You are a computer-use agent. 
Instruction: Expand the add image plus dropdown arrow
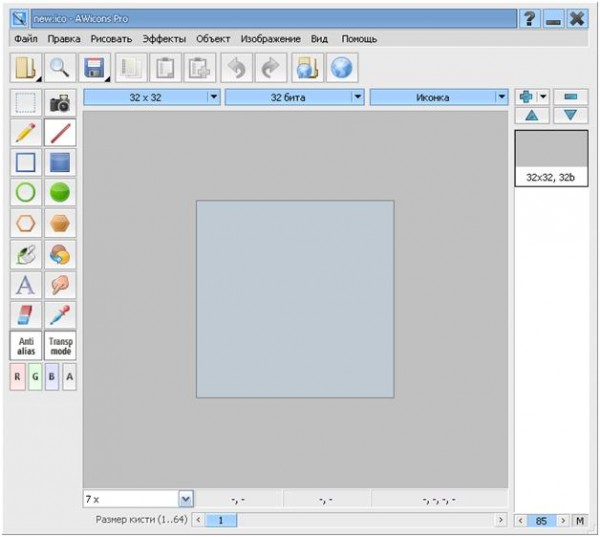[x=543, y=97]
